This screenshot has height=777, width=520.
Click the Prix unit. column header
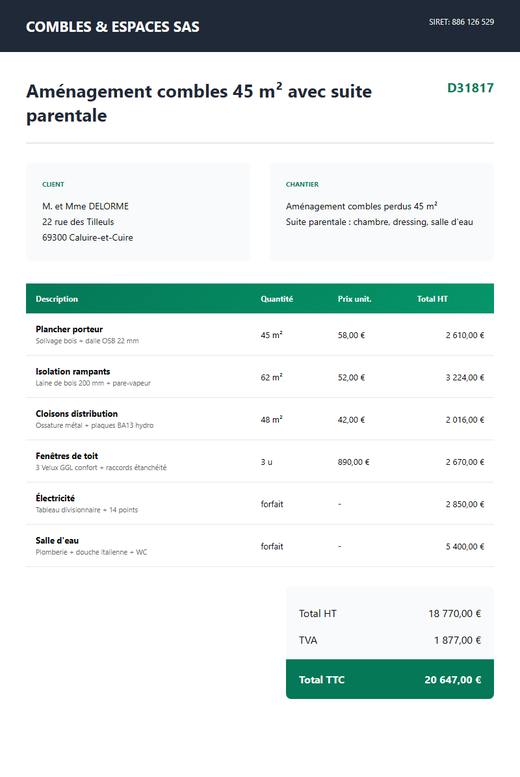354,299
